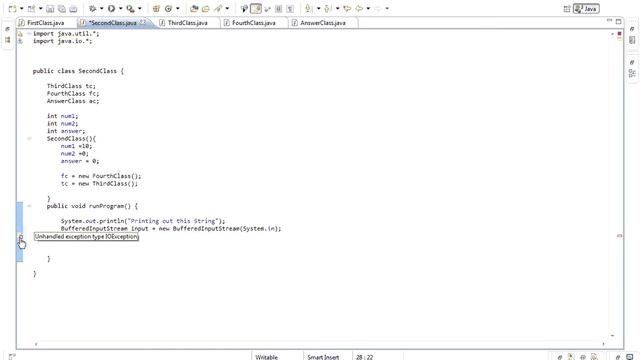The height and width of the screenshot is (360, 640).
Task: Click the BufferedInputStream declaration line
Action: point(171,229)
